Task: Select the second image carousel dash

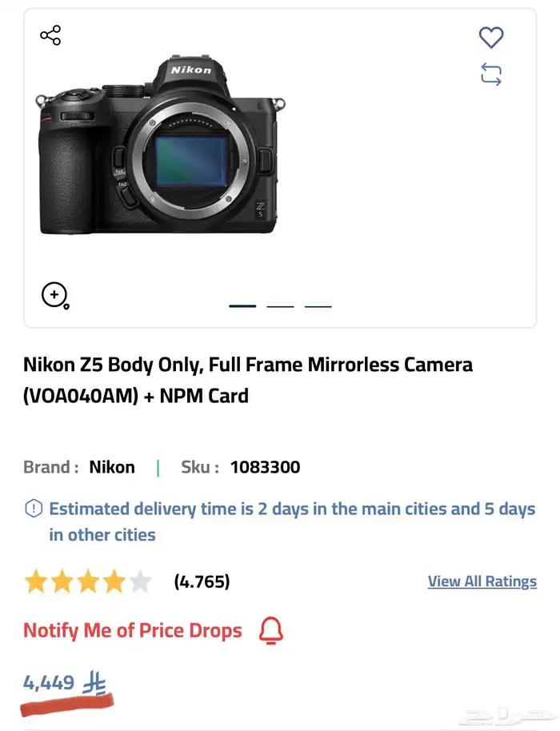Action: click(281, 306)
